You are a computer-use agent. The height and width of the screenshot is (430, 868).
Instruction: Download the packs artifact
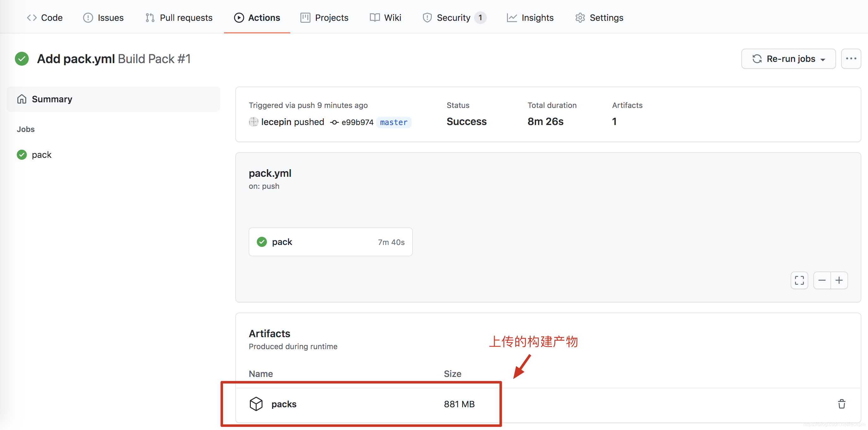(x=284, y=404)
